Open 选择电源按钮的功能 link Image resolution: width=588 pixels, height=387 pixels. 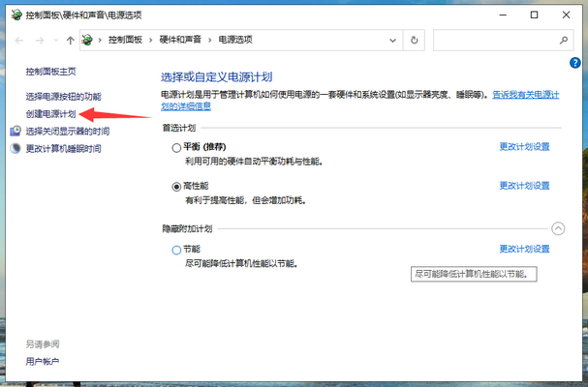click(x=63, y=97)
